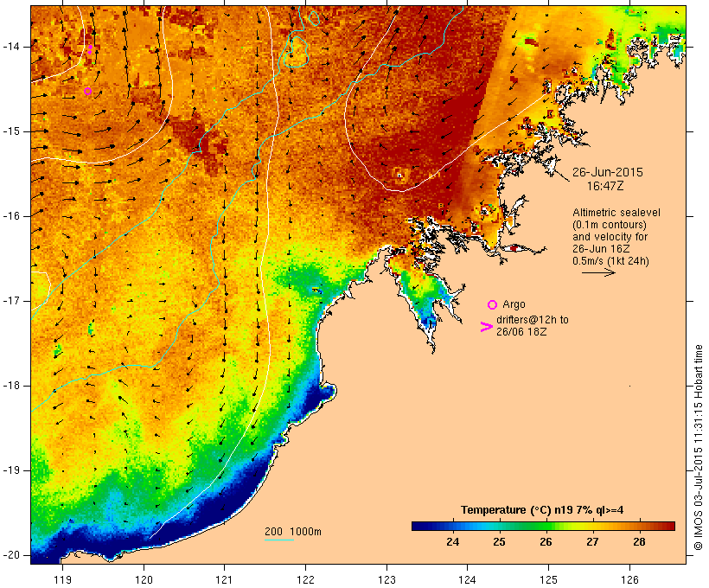The height and width of the screenshot is (588, 709).
Task: Click the color bar value "25"
Action: point(499,541)
